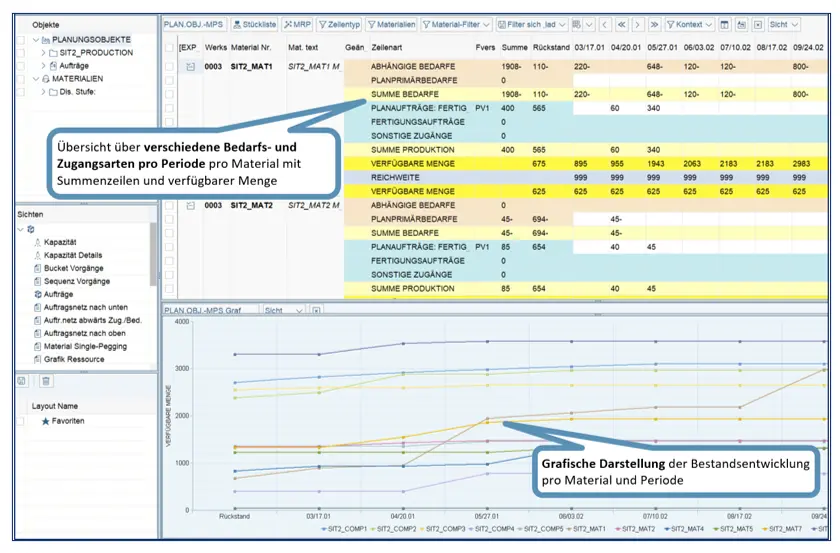This screenshot has height=553, width=840.
Task: Click the PLANUNGSOBJEKTE chart icon
Action: coord(46,40)
